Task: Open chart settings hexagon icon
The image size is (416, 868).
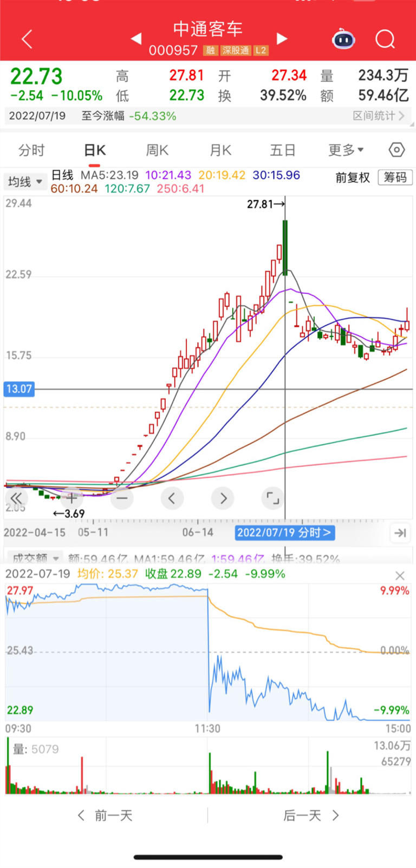Action: [x=396, y=150]
